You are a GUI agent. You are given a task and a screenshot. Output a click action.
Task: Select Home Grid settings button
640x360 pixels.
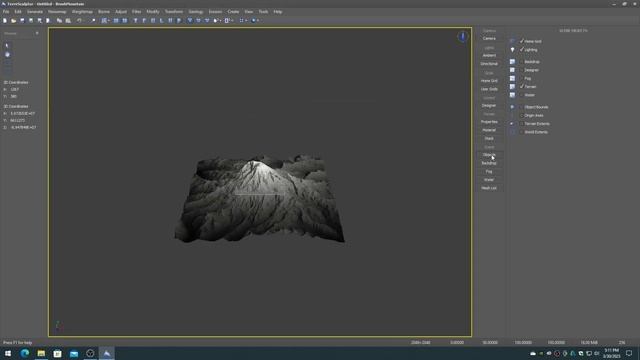coord(489,81)
